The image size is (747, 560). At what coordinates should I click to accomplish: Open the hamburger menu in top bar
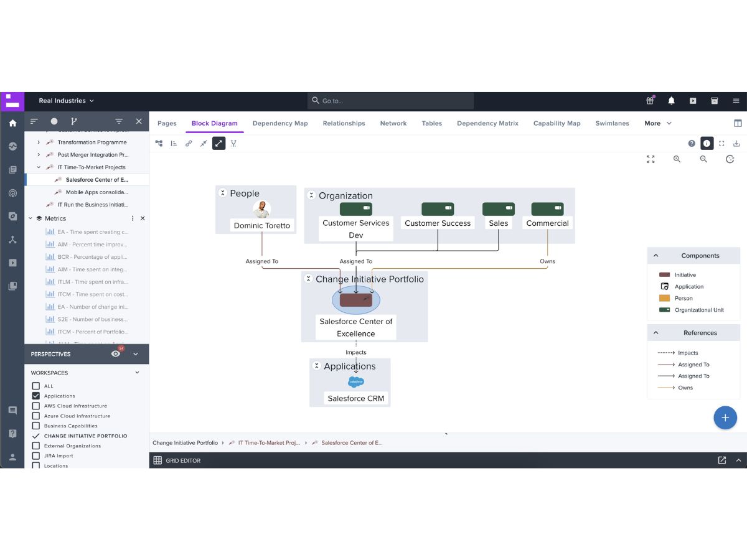tap(736, 100)
